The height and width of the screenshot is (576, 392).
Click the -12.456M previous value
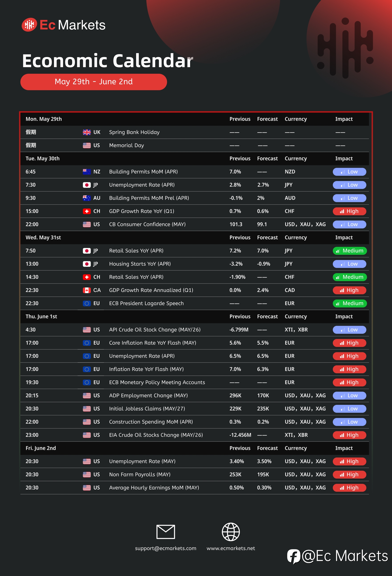pyautogui.click(x=240, y=435)
